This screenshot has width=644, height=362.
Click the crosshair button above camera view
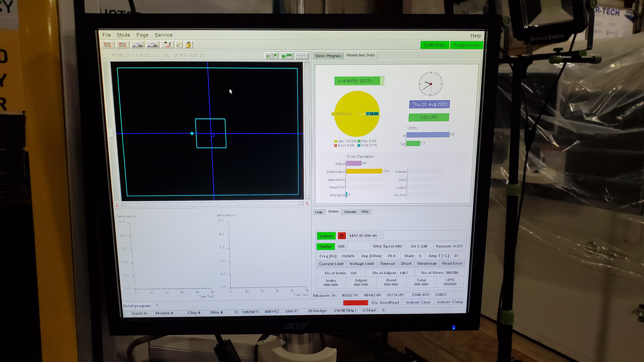tap(302, 56)
